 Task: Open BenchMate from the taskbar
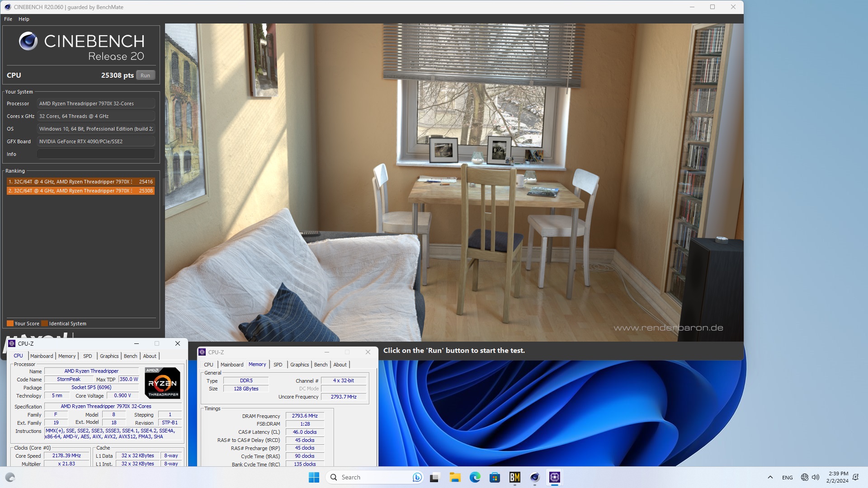click(x=514, y=477)
